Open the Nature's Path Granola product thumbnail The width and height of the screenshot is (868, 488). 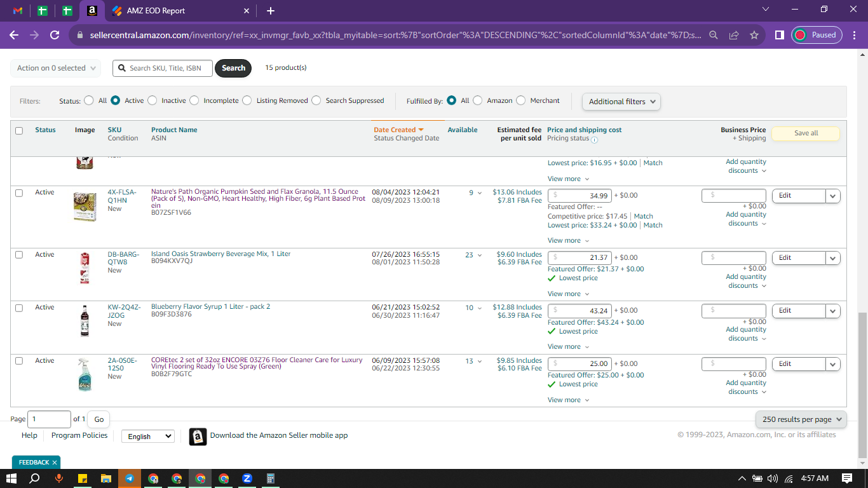click(x=85, y=207)
